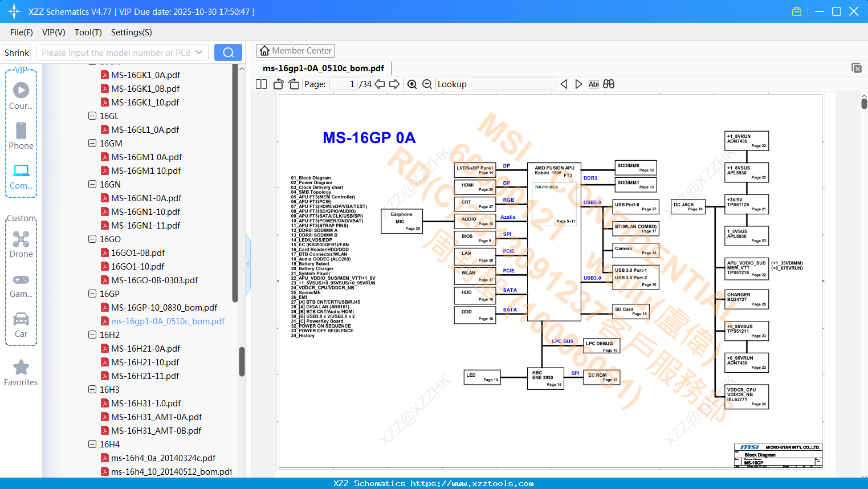Open MS-16GP-10_0830_bom.pdf
The height and width of the screenshot is (489, 868).
pos(164,307)
